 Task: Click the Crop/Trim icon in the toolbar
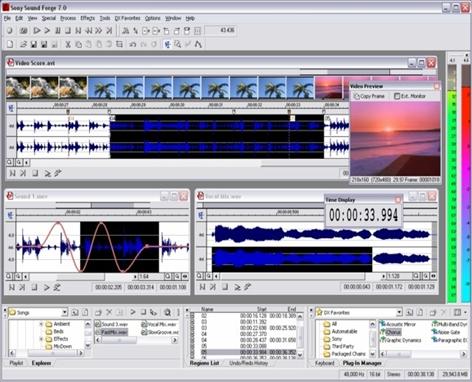pyautogui.click(x=119, y=44)
